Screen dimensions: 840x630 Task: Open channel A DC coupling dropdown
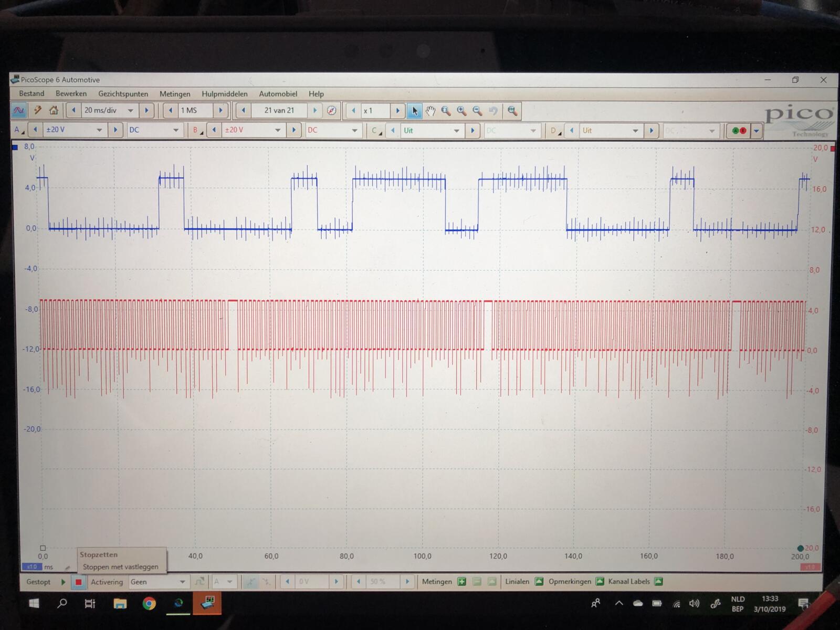tap(175, 130)
